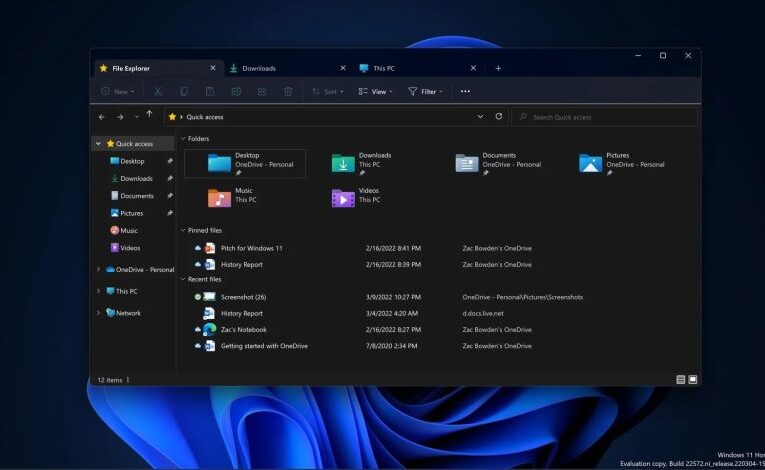Open the Filter dropdown
Viewport: 765px width, 470px height.
tap(425, 91)
